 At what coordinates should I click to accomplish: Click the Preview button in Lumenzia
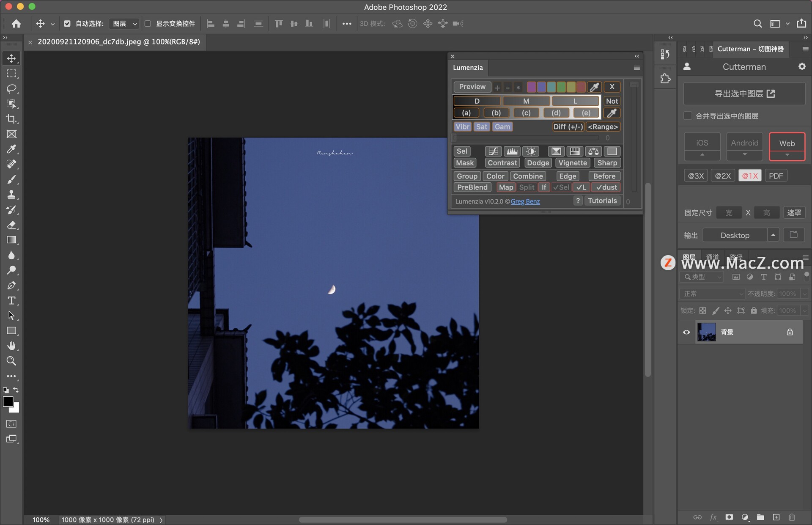pos(472,86)
